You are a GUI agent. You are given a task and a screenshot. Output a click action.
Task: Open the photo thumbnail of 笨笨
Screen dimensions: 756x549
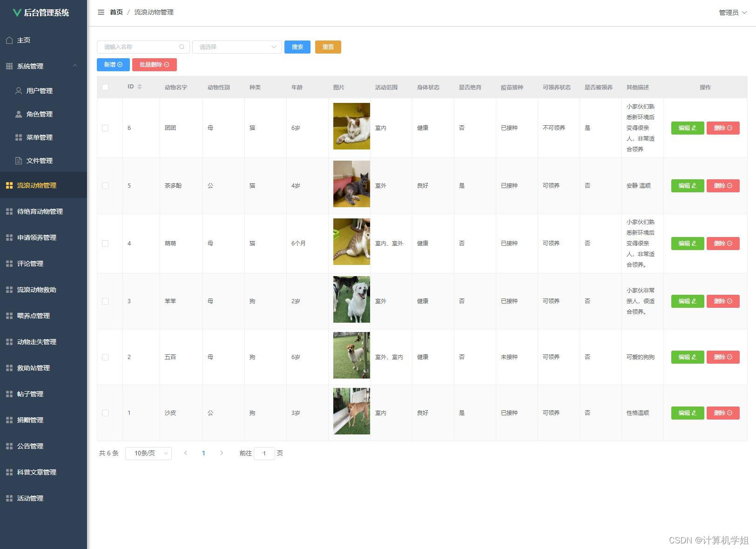tap(351, 299)
